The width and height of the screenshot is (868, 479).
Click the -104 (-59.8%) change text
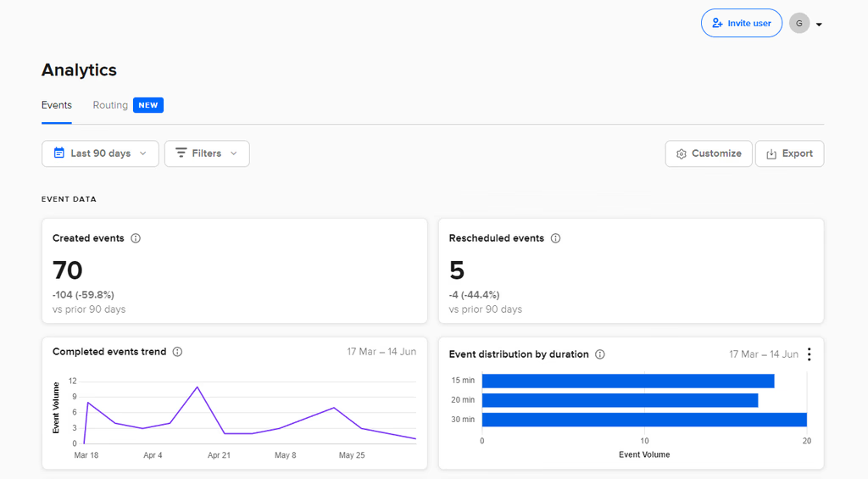pos(84,294)
